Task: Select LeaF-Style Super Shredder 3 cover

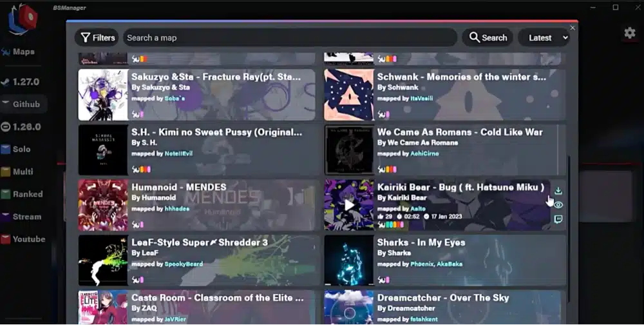Action: click(103, 260)
